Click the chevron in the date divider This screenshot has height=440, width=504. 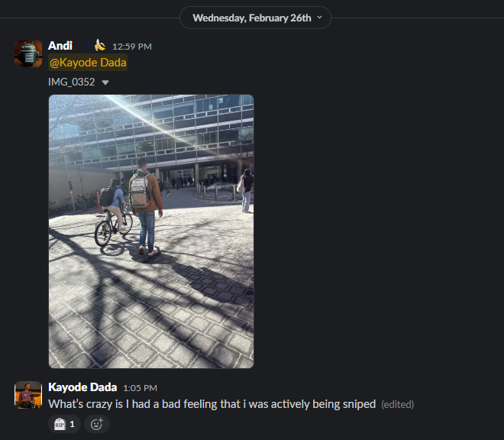(319, 18)
